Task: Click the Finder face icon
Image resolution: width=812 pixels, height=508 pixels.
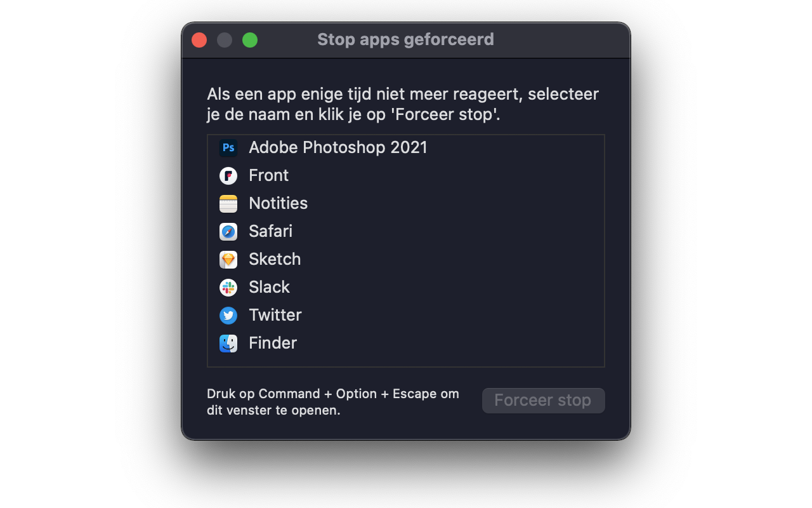Action: [x=228, y=344]
